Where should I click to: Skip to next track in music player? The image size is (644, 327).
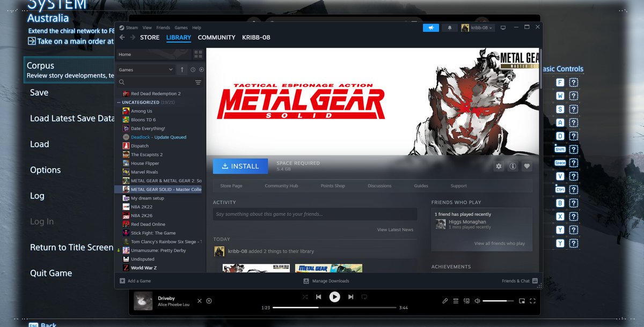(350, 296)
